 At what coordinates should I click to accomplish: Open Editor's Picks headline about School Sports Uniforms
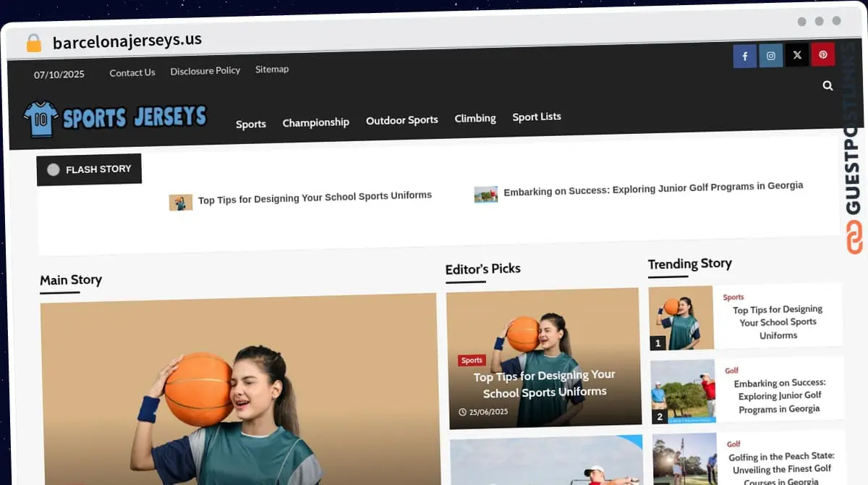click(545, 384)
